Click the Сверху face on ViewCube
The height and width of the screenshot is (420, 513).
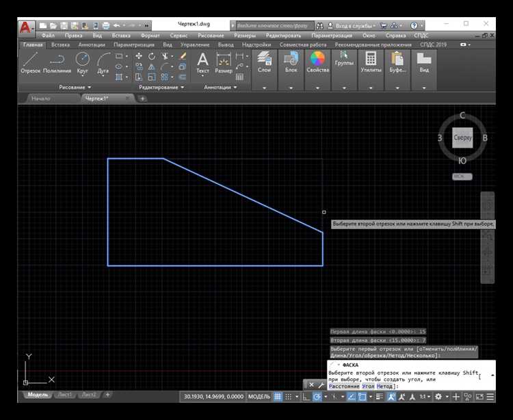(463, 137)
